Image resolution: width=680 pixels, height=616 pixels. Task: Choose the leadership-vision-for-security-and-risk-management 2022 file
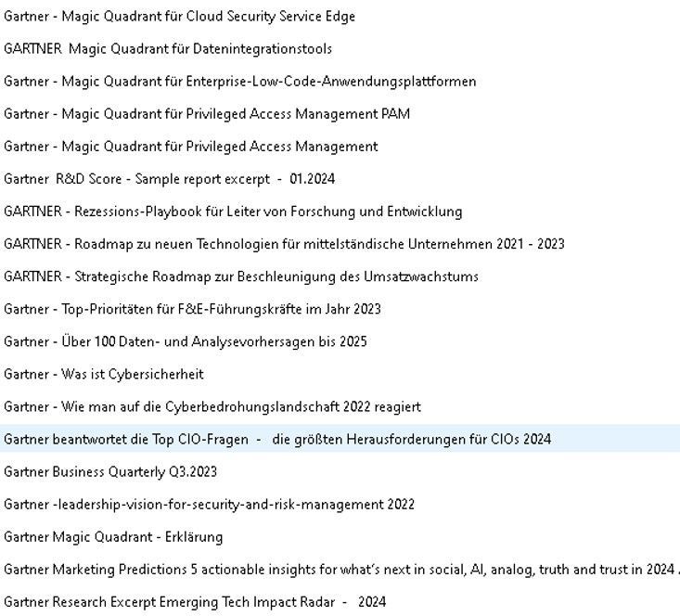coord(209,505)
